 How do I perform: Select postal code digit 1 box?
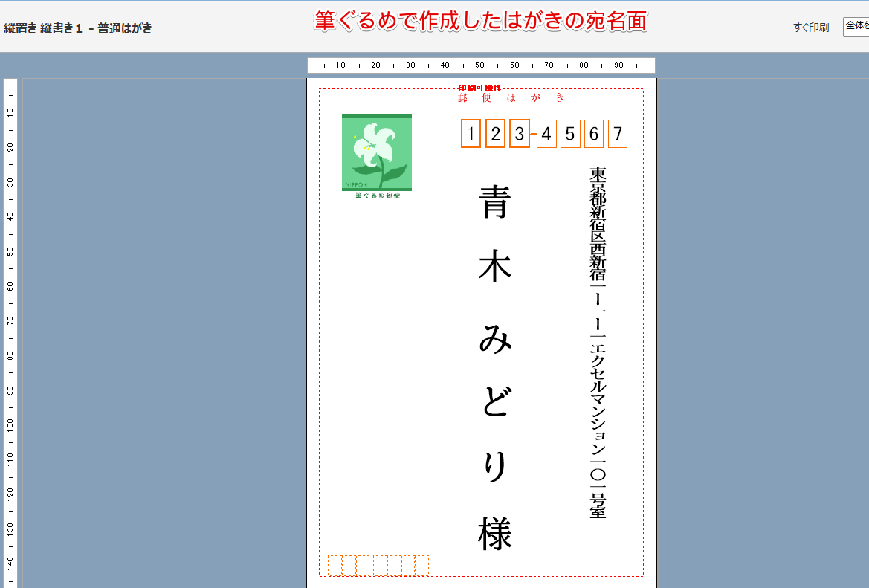pos(470,135)
